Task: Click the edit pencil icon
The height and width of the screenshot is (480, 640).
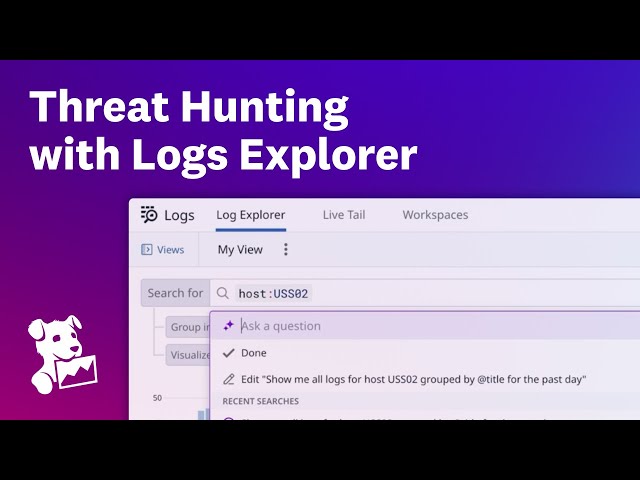Action: (229, 379)
